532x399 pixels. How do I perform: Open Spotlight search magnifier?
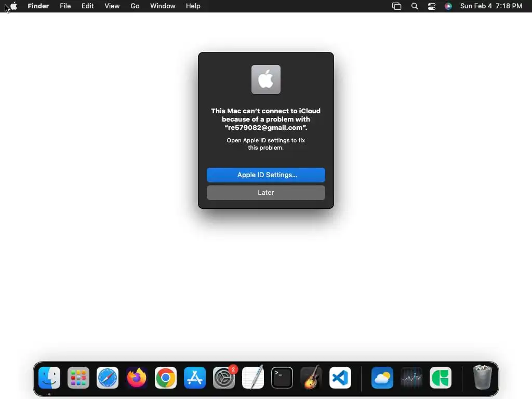click(414, 6)
